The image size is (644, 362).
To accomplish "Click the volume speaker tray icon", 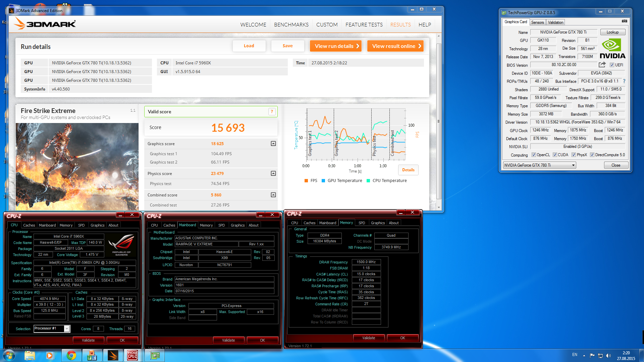I will tap(608, 356).
